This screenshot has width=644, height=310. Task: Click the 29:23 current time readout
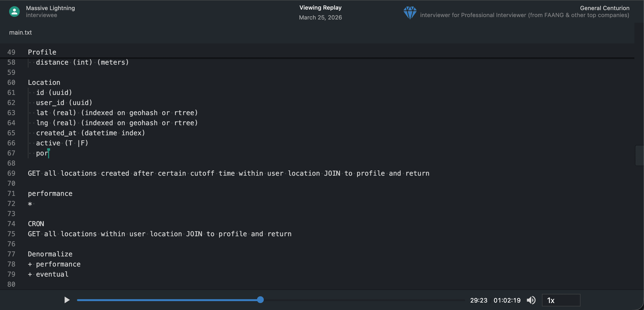[x=478, y=300]
